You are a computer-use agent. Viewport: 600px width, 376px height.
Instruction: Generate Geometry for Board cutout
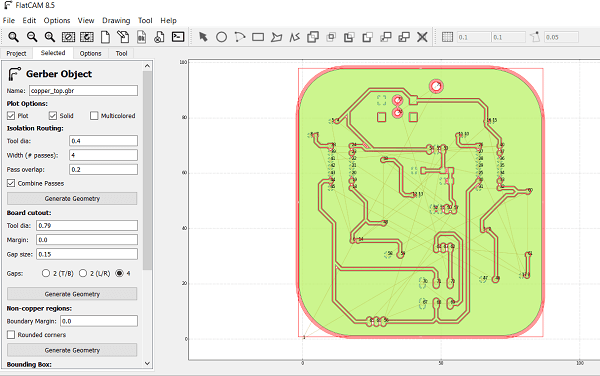pos(72,294)
